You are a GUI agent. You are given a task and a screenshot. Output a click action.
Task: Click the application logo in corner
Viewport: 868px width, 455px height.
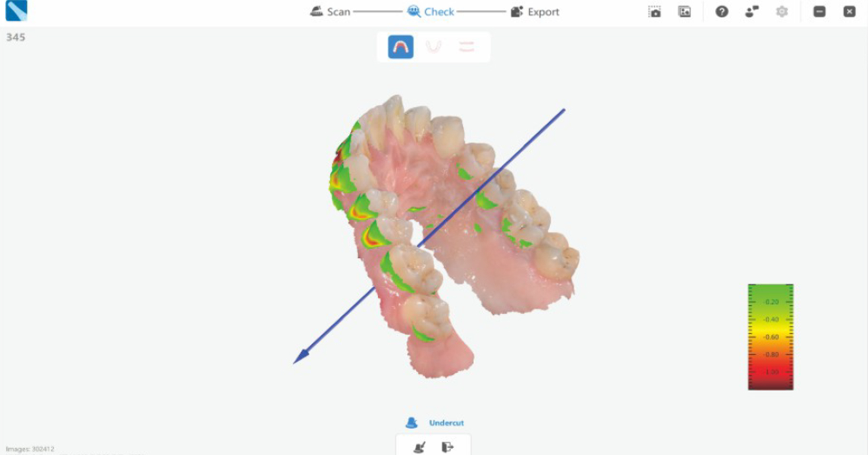[x=16, y=10]
